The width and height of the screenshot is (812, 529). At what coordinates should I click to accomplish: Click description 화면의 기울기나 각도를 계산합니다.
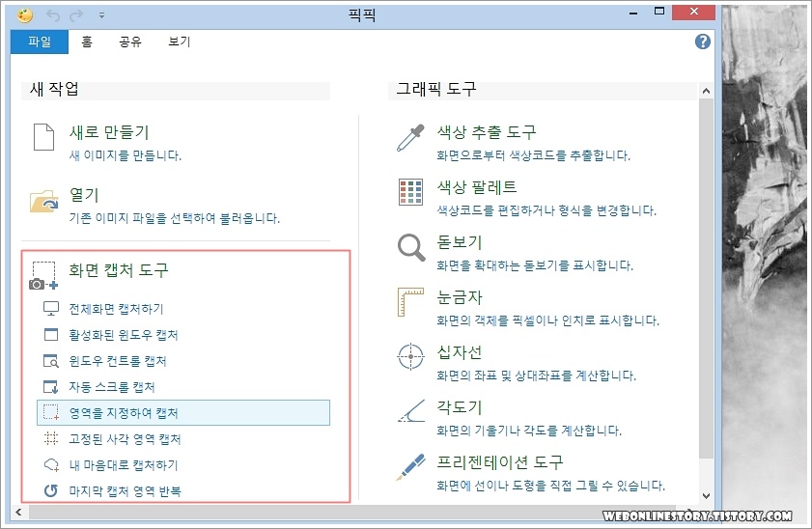coord(529,431)
